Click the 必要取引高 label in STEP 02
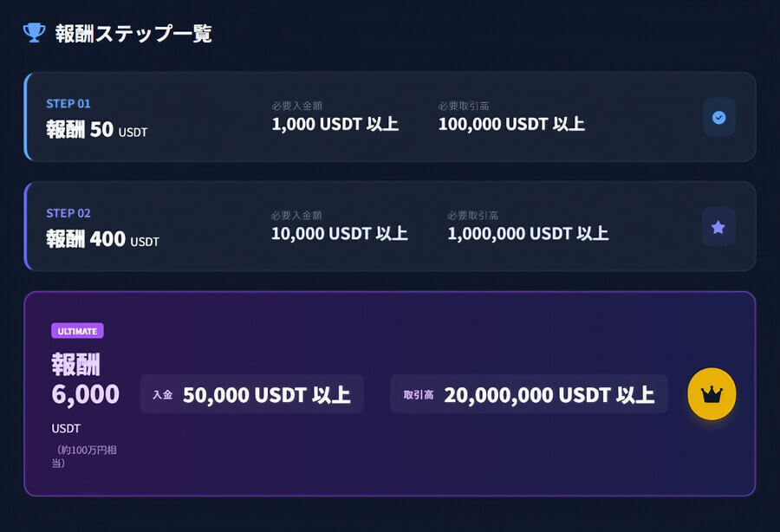780x532 pixels. (x=472, y=215)
